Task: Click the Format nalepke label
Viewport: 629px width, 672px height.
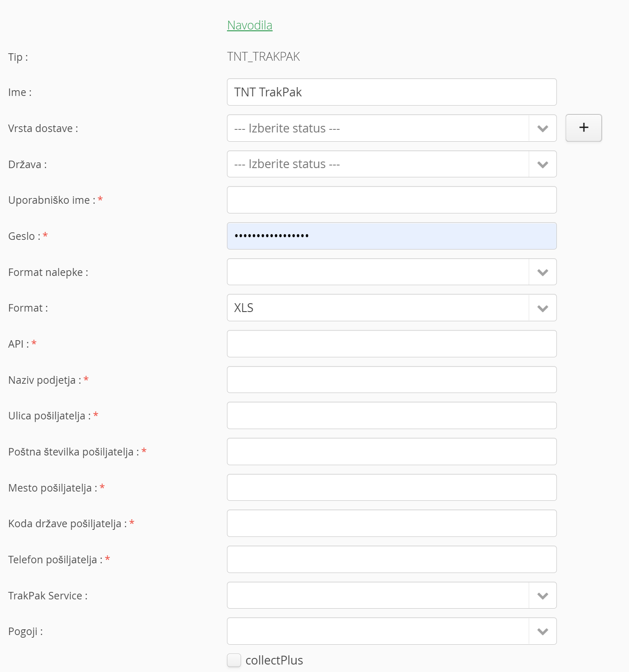Action: click(48, 272)
